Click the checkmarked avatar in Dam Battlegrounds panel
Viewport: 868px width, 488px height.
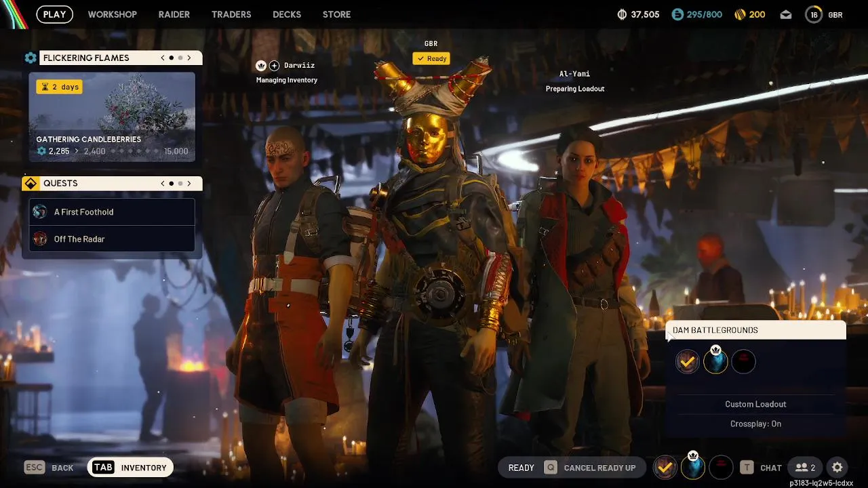point(688,362)
